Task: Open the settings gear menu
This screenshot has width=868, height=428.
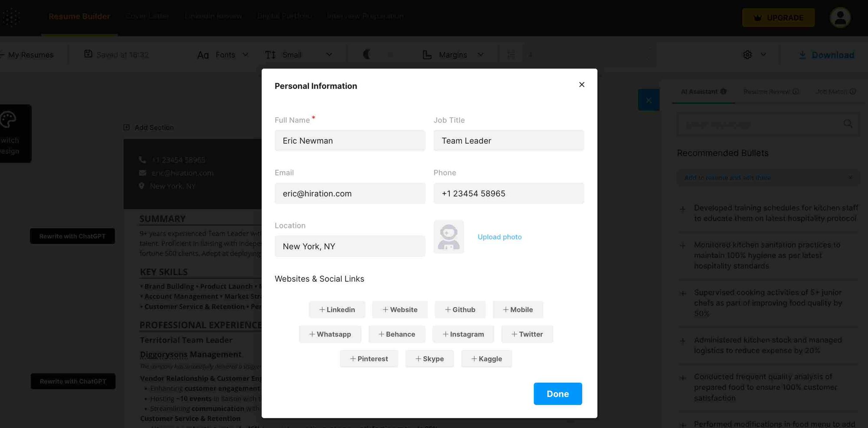Action: coord(747,55)
